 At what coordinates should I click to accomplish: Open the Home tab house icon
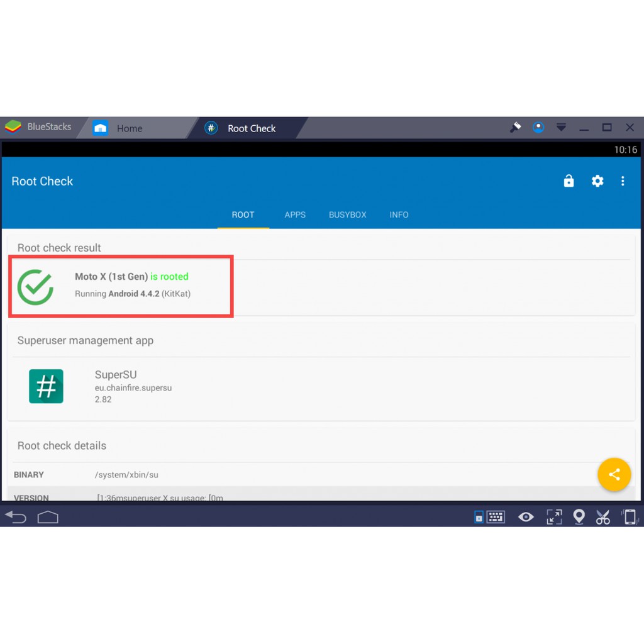100,128
